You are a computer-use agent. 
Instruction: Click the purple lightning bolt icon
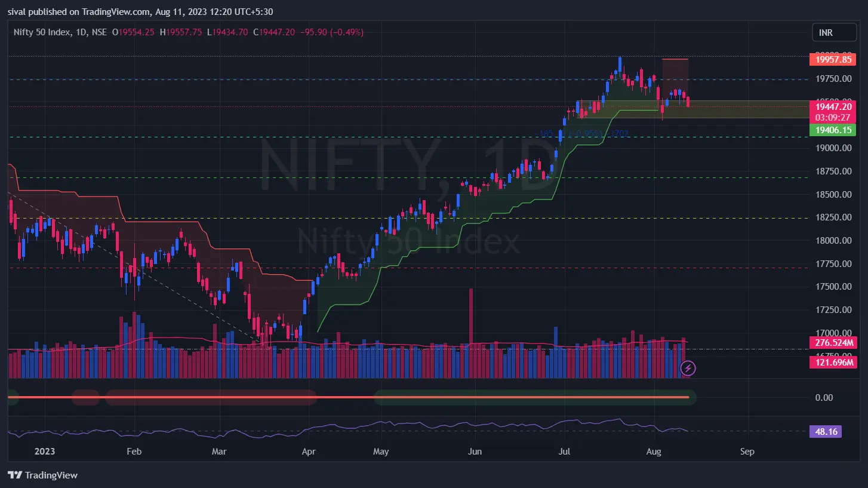[x=688, y=367]
